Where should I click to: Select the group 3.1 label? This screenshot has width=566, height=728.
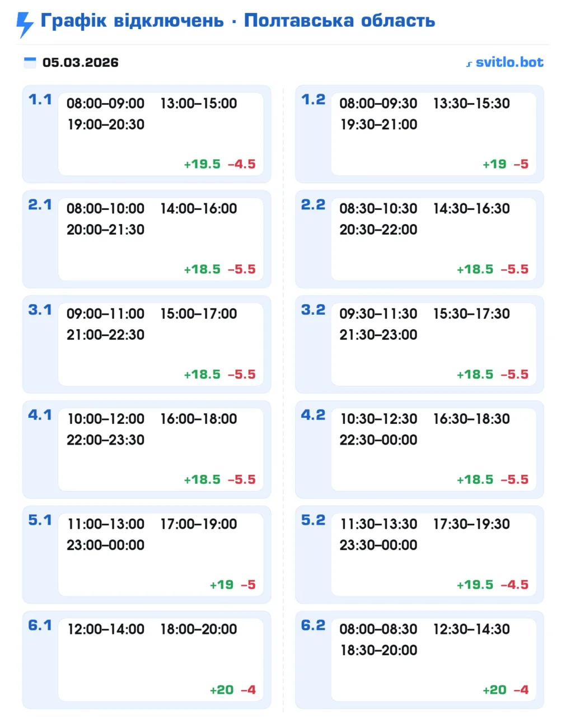[x=40, y=310]
